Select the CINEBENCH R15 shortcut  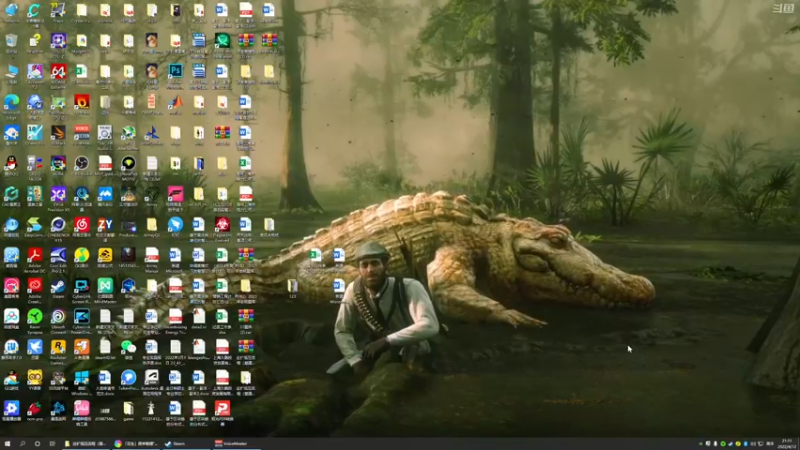coord(58,228)
